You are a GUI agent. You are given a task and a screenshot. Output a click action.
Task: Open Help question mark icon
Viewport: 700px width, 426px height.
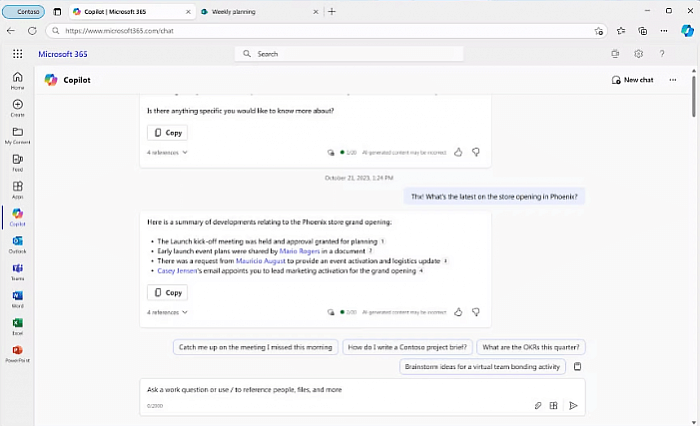click(x=662, y=54)
